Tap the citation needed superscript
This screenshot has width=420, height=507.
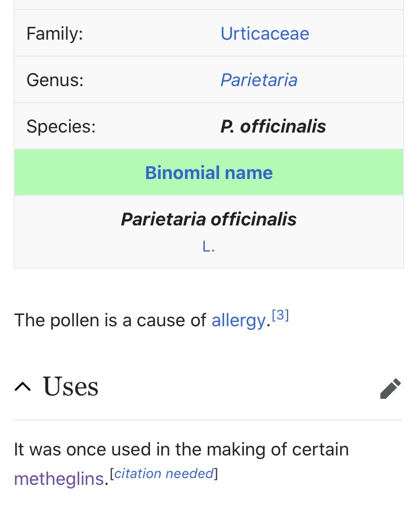tap(164, 474)
